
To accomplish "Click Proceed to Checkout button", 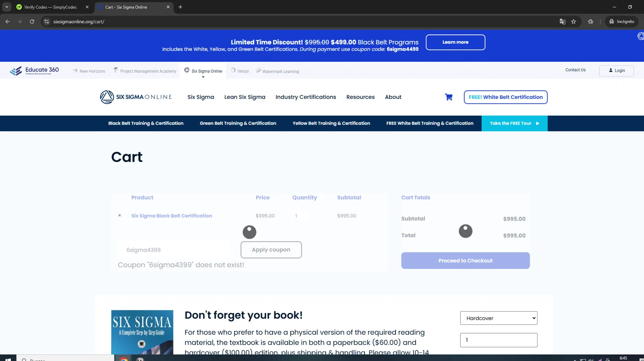I will coord(465,260).
